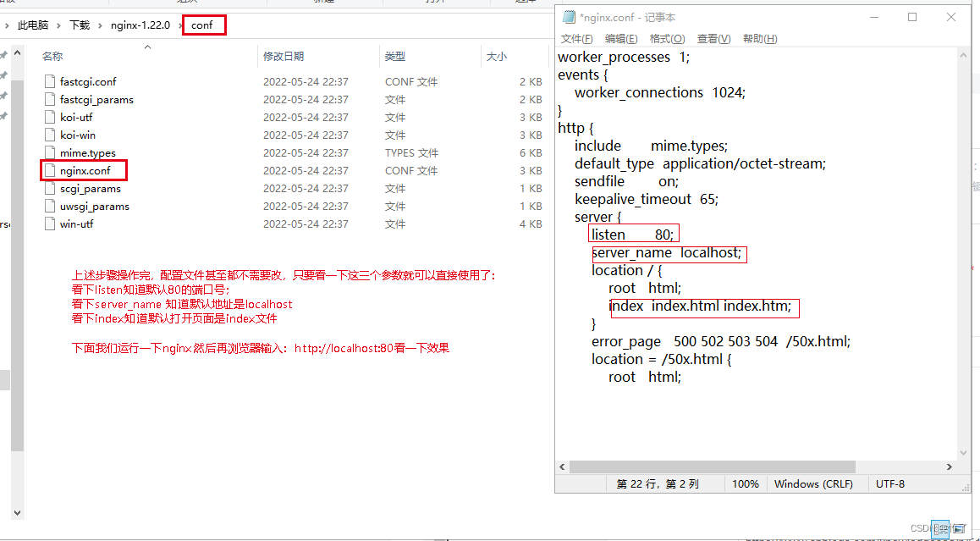Sort files by 类型 column header
This screenshot has width=980, height=541.
coord(395,56)
